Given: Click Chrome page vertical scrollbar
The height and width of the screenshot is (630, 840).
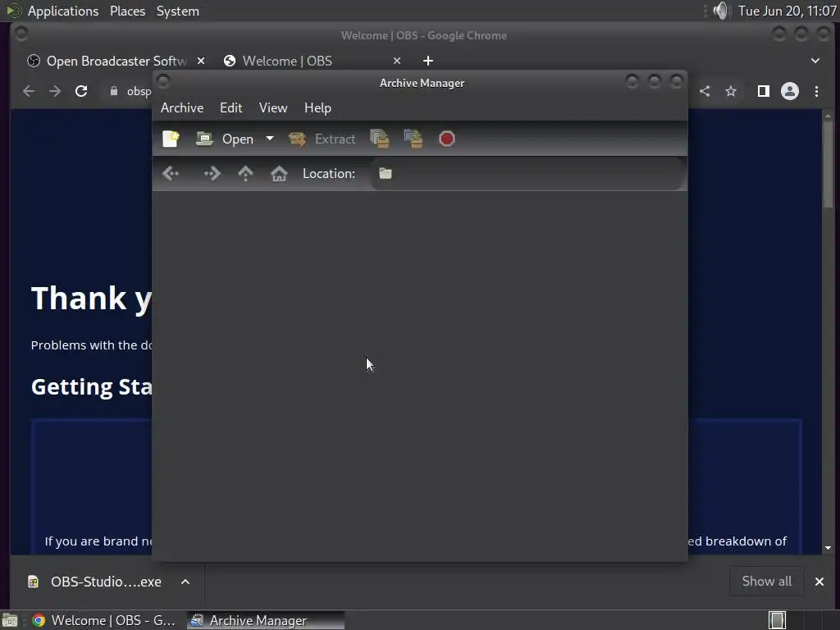Looking at the screenshot, I should click(x=829, y=163).
